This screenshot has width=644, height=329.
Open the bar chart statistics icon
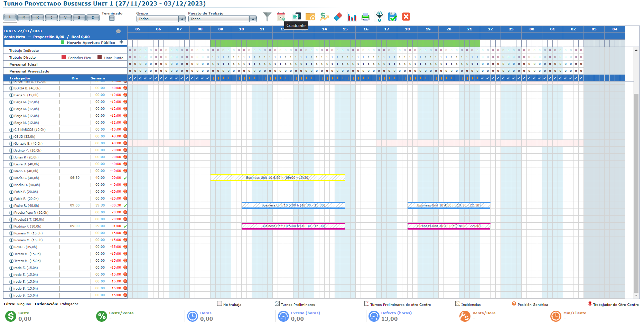(x=352, y=17)
